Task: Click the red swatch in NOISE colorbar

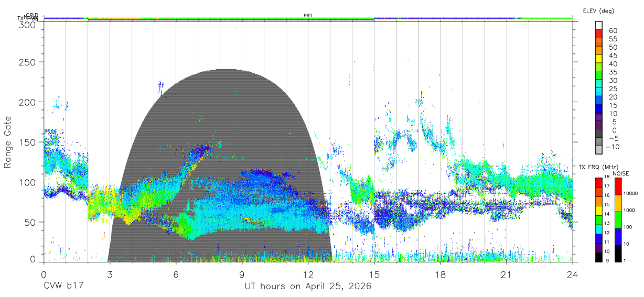Action: tap(618, 186)
